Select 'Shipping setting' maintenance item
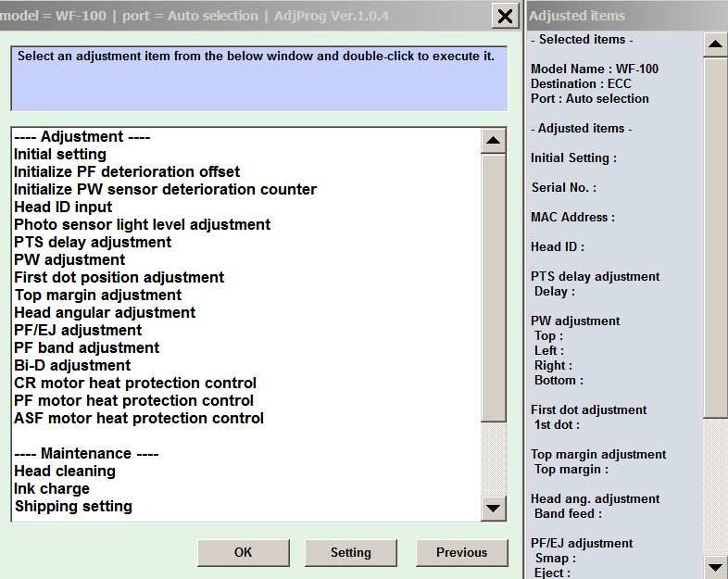 [x=73, y=507]
